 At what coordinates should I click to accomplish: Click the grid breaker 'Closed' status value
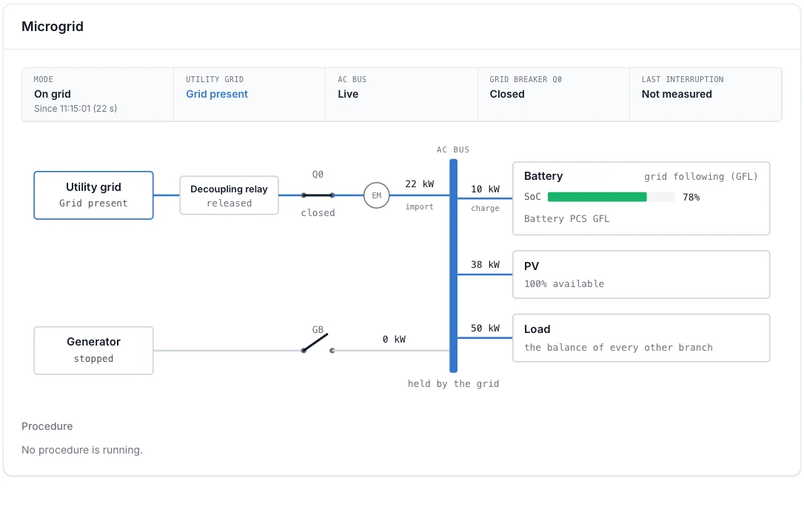pyautogui.click(x=506, y=94)
